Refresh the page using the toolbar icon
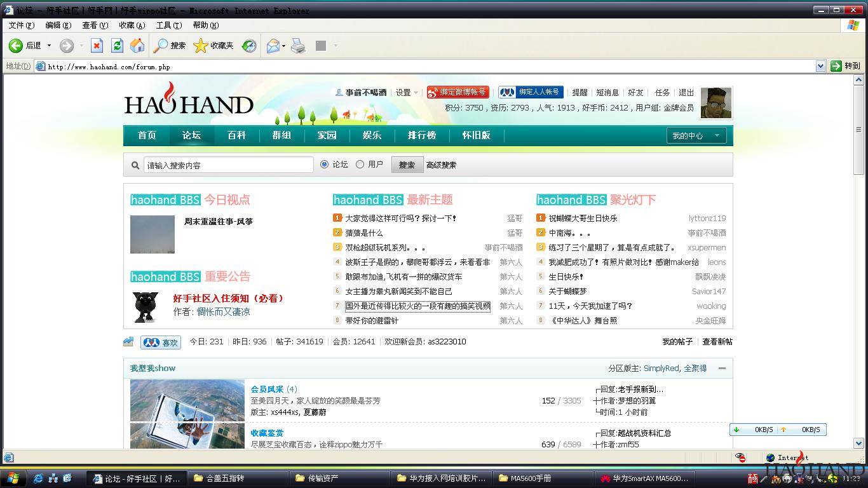Screen dimensions: 868x488 tap(117, 46)
